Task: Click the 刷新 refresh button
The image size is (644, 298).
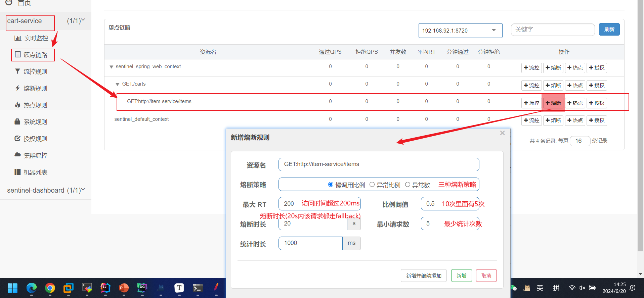Action: [609, 30]
